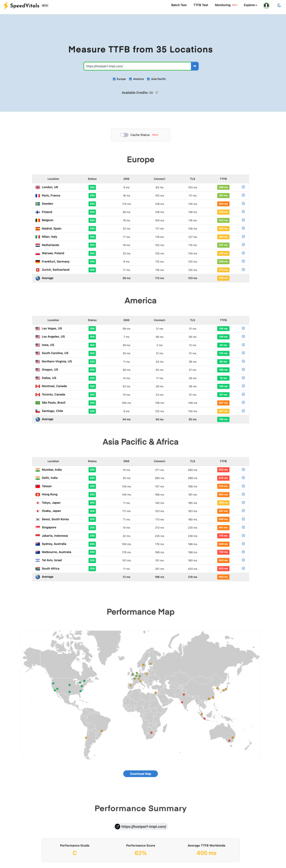Expand details for London, UK row

click(x=243, y=187)
